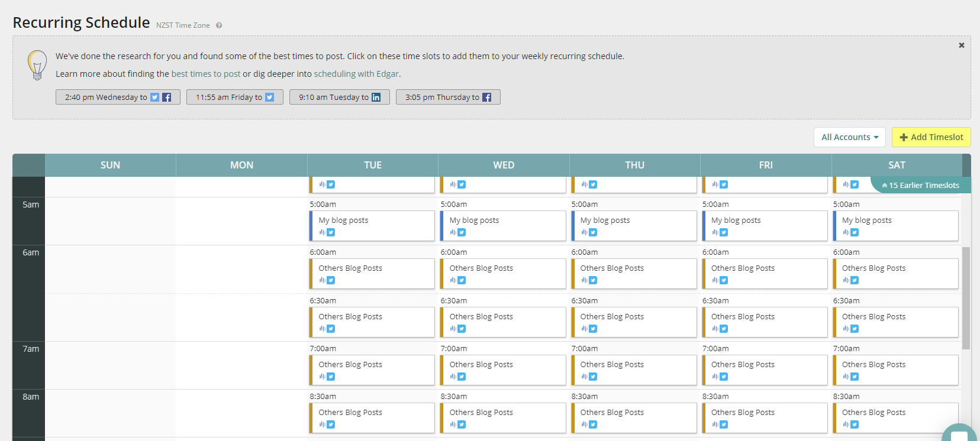The width and height of the screenshot is (980, 441).
Task: Open the best times to post link
Action: 206,74
